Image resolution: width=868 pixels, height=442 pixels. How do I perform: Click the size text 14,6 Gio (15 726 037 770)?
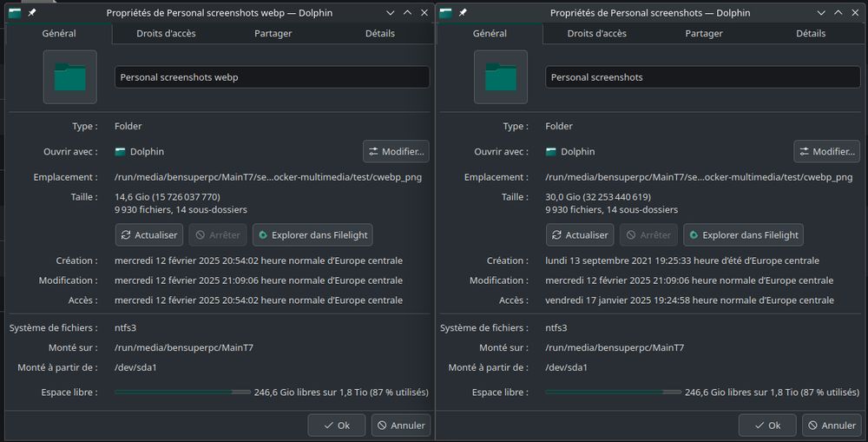(x=168, y=196)
